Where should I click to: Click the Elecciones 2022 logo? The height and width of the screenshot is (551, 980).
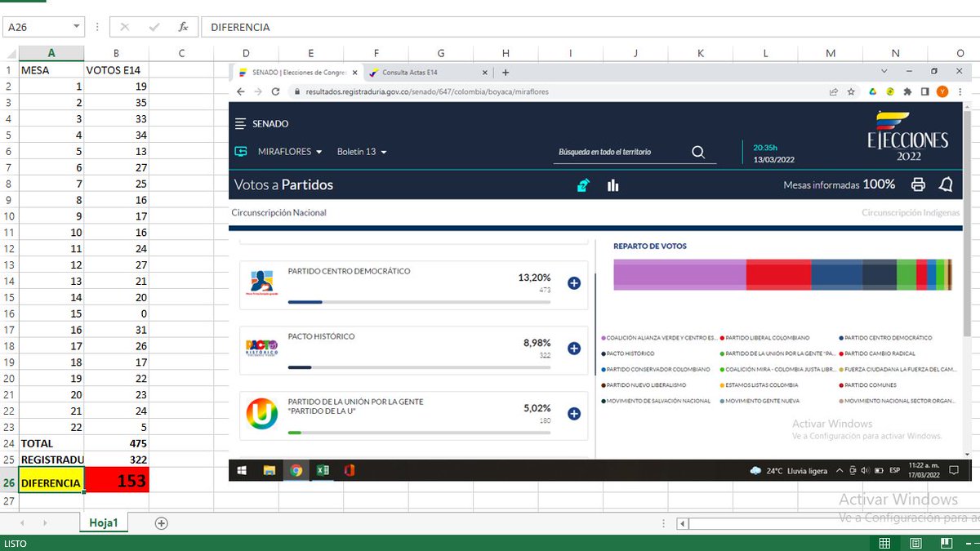[x=908, y=136]
